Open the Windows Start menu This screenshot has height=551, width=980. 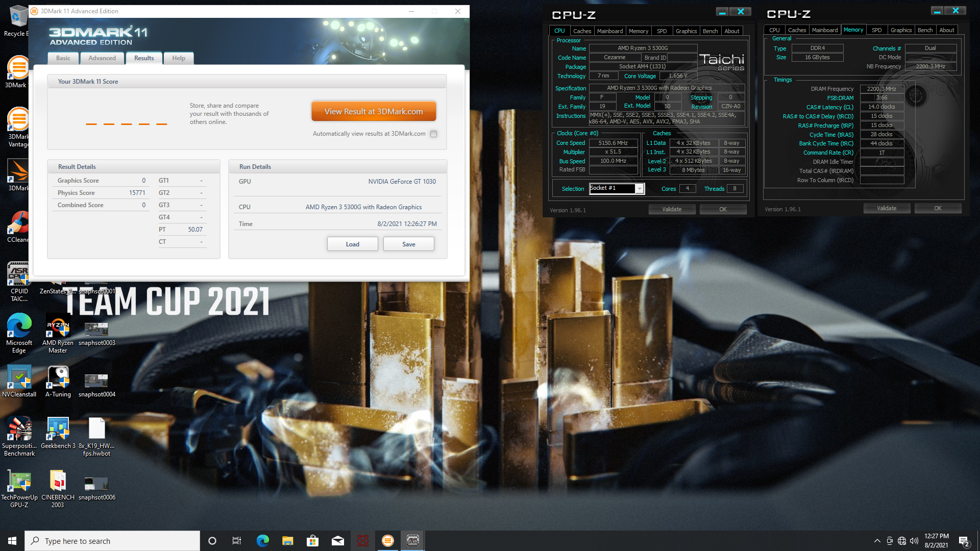(12, 541)
